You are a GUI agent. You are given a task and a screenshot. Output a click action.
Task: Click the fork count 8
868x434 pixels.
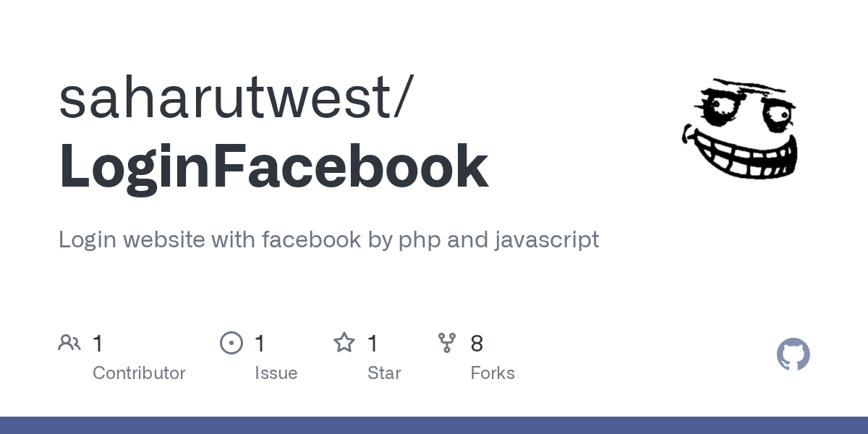[x=477, y=344]
